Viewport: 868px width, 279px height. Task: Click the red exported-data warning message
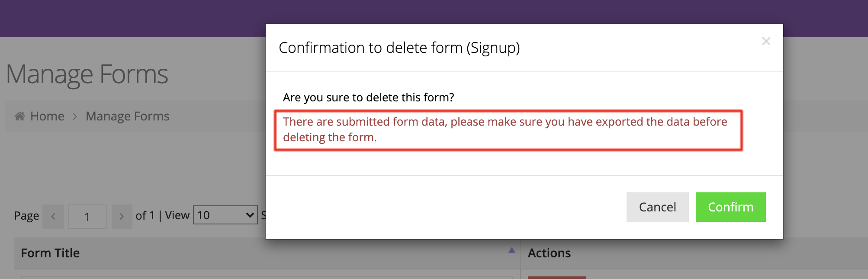point(508,130)
